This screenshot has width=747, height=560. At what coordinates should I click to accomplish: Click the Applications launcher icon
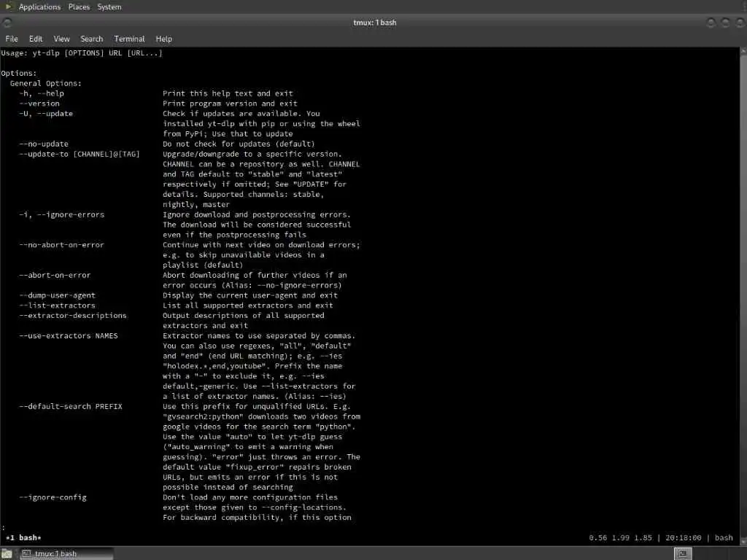point(7,7)
